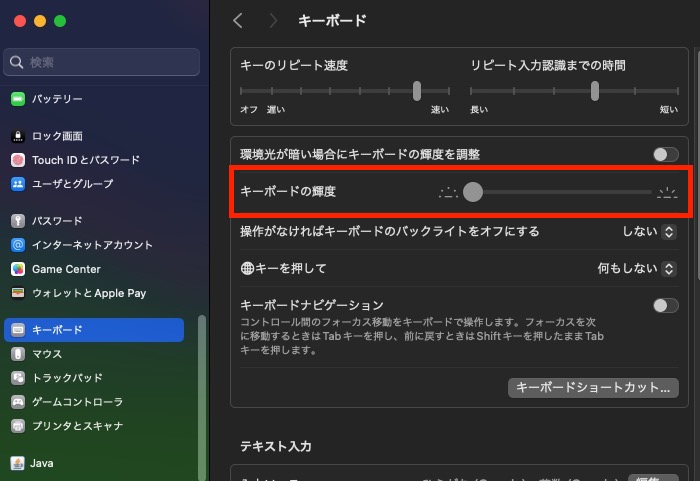Click the Battery icon in sidebar
Viewport: 700px width, 481px height.
[17, 99]
